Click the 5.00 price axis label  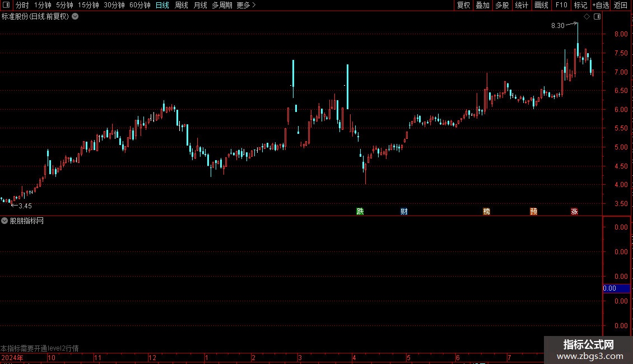[x=621, y=147]
